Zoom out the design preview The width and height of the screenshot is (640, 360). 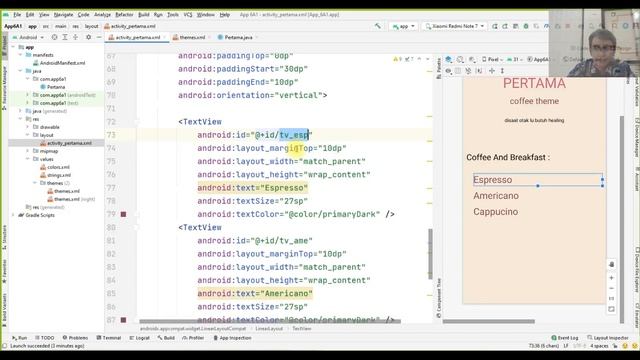(x=611, y=288)
